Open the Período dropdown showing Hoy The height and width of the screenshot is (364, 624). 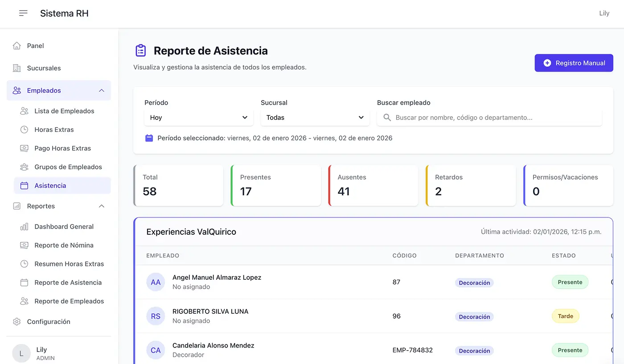point(198,117)
